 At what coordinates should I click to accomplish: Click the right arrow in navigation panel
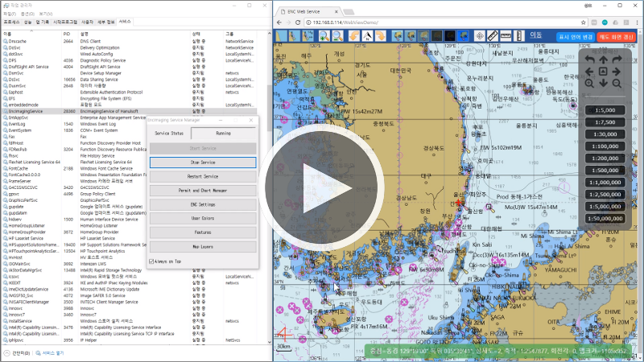pos(617,72)
